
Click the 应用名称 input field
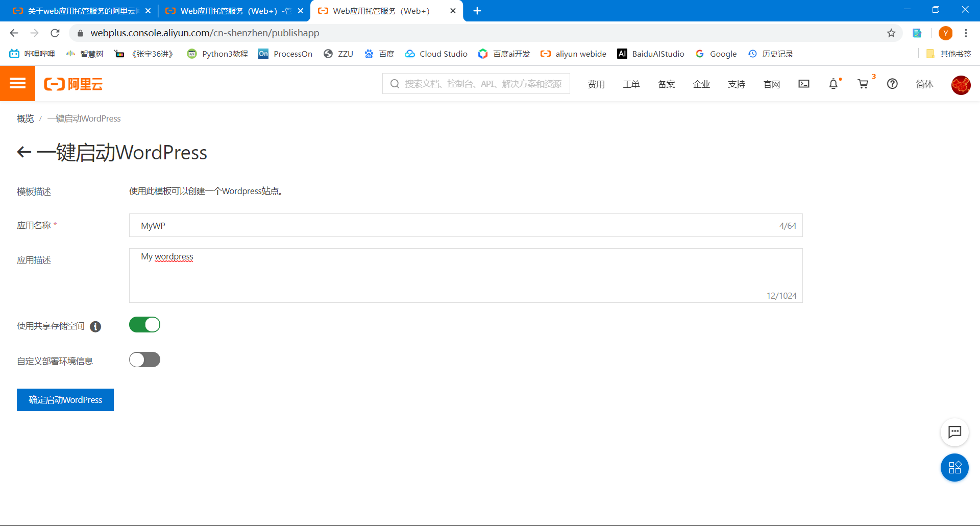tap(465, 225)
